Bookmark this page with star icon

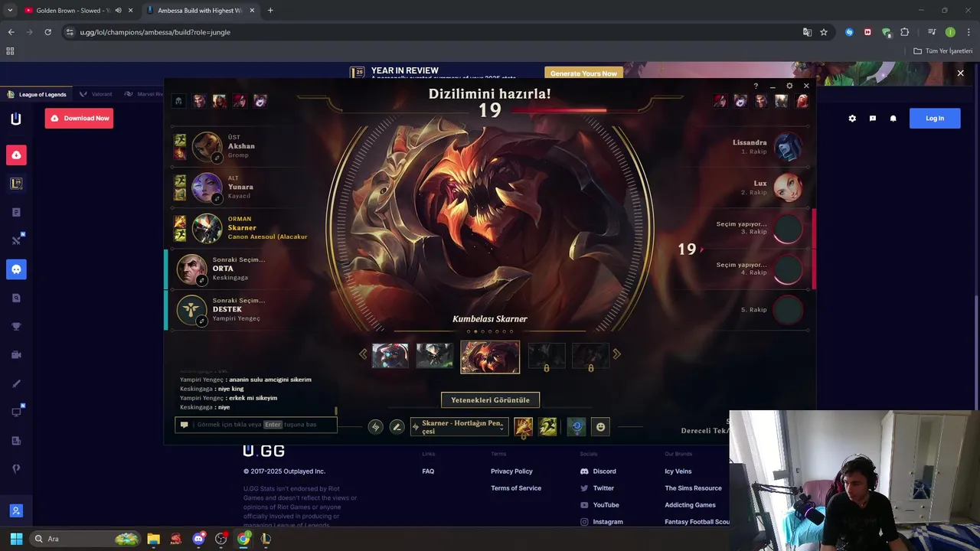coord(824,32)
